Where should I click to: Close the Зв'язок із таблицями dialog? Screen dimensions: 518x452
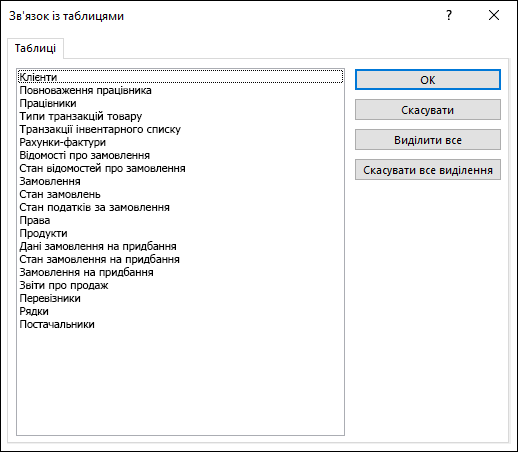(x=494, y=15)
